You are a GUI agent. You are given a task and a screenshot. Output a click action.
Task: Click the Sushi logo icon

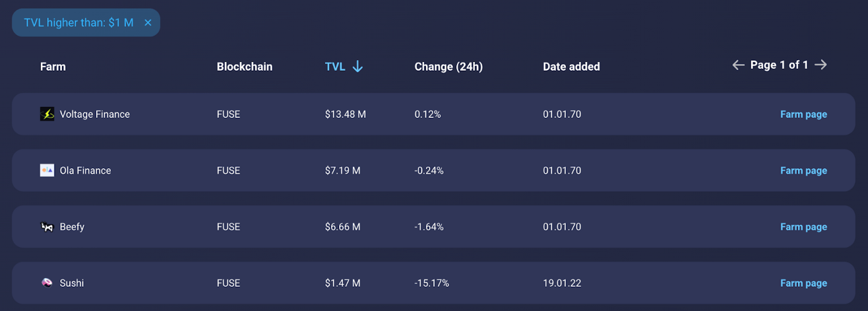coord(47,283)
